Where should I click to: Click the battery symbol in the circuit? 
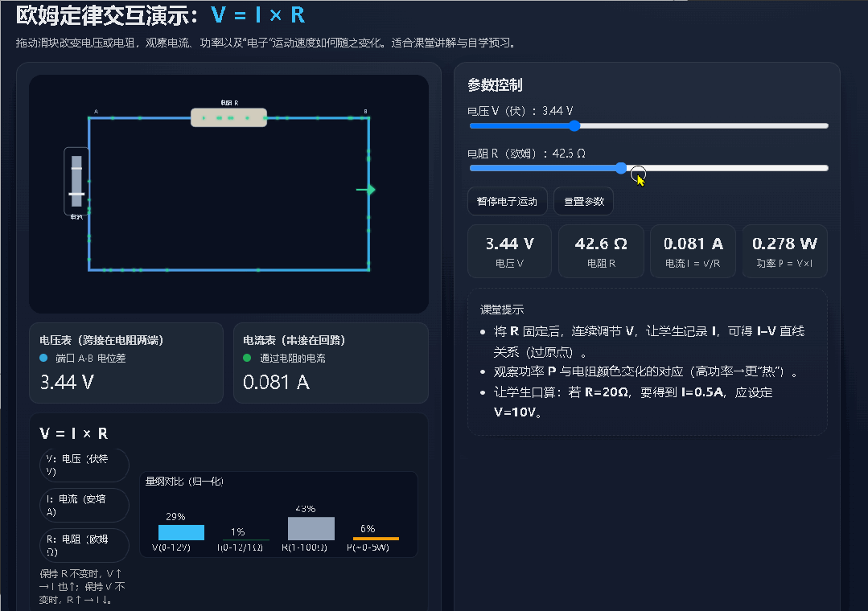click(76, 181)
